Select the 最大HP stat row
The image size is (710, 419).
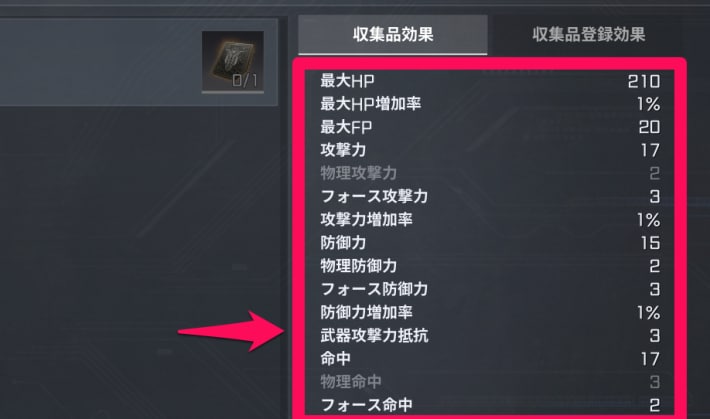click(x=489, y=81)
